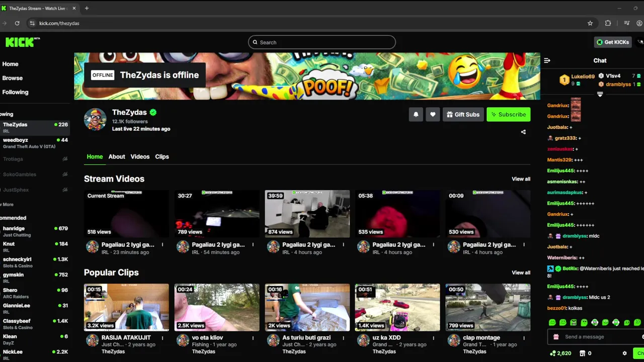Click the channel points balance 2,620
Image resolution: width=644 pixels, height=362 pixels.
tap(560, 353)
